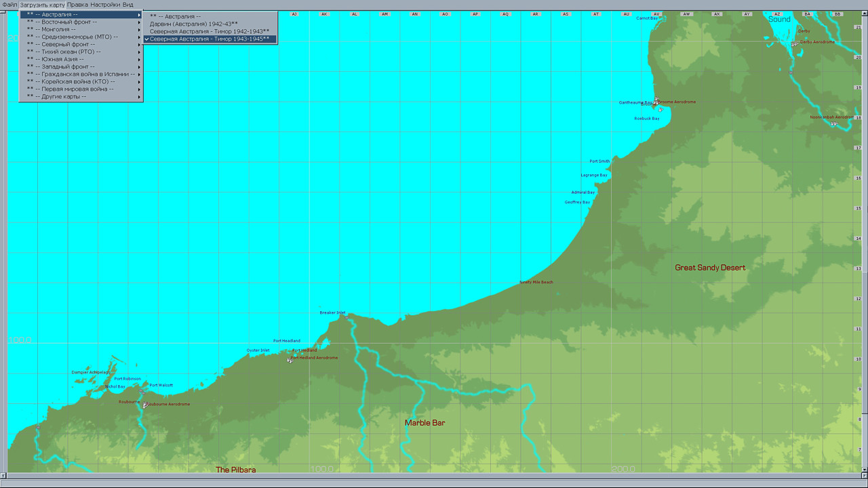868x488 pixels.
Task: Expand the Первая мировая война submenu
Action: coord(81,89)
